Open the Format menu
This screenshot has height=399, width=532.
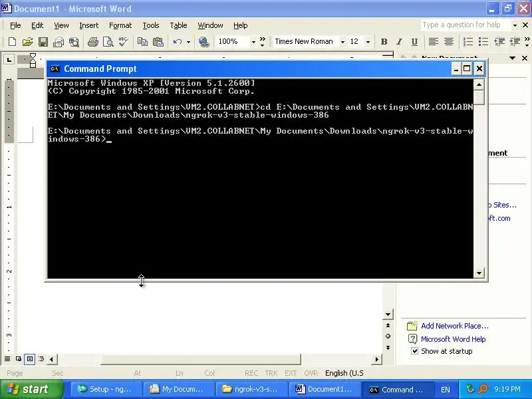click(x=120, y=25)
